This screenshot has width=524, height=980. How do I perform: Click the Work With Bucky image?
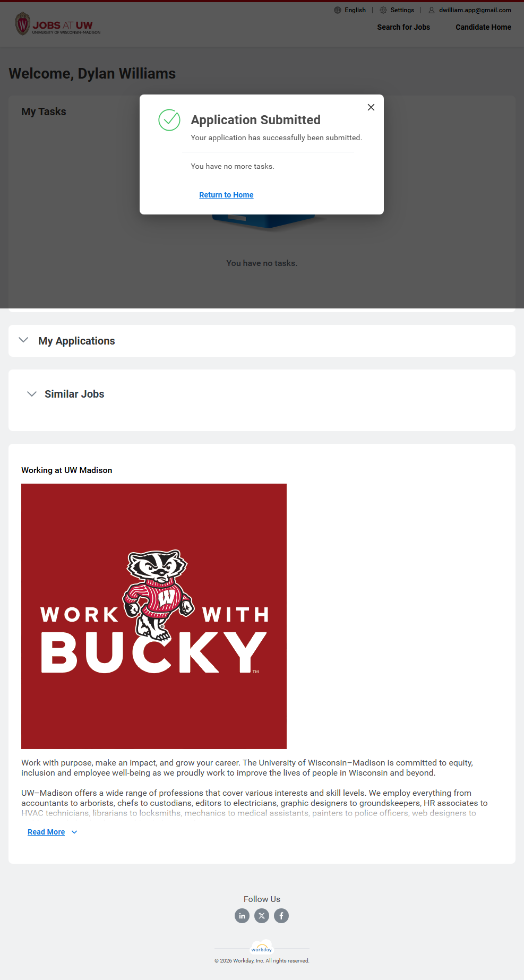click(x=154, y=616)
